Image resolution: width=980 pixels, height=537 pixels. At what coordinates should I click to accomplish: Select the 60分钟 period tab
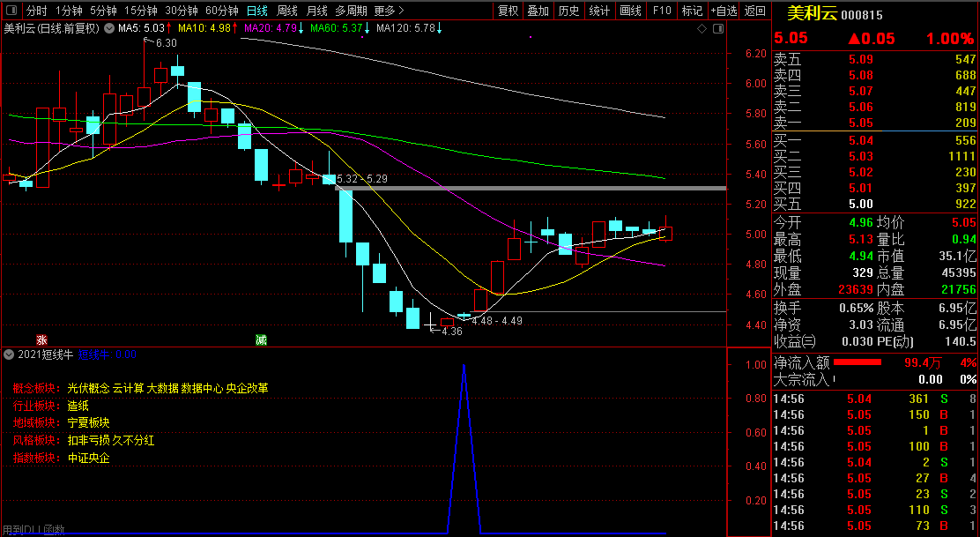click(x=221, y=11)
